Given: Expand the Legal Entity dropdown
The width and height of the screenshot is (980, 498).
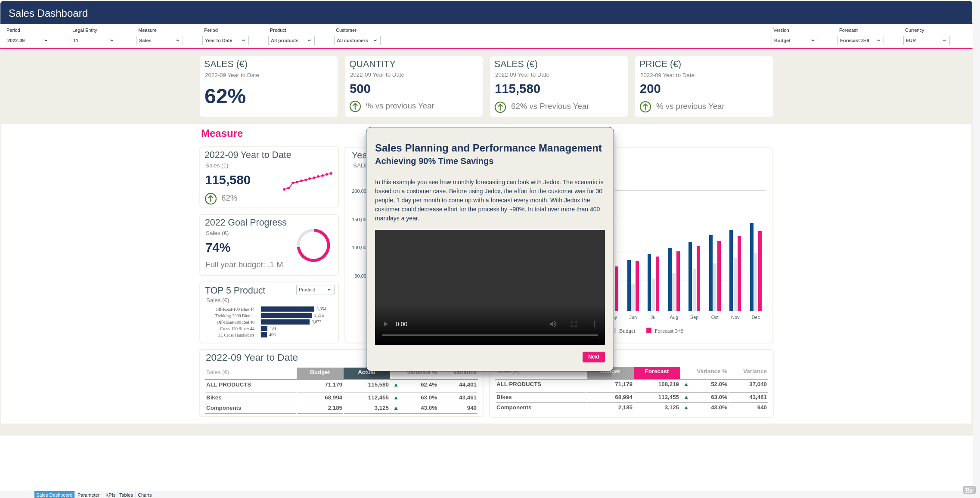Looking at the screenshot, I should pos(93,40).
